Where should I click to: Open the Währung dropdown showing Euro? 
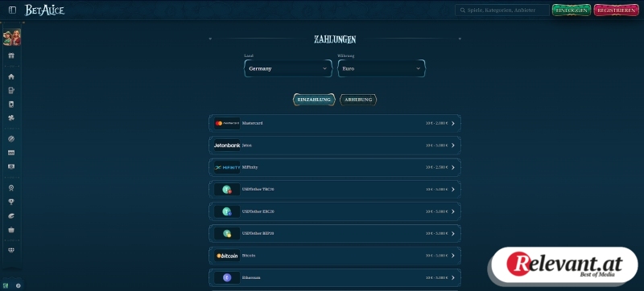pos(382,68)
